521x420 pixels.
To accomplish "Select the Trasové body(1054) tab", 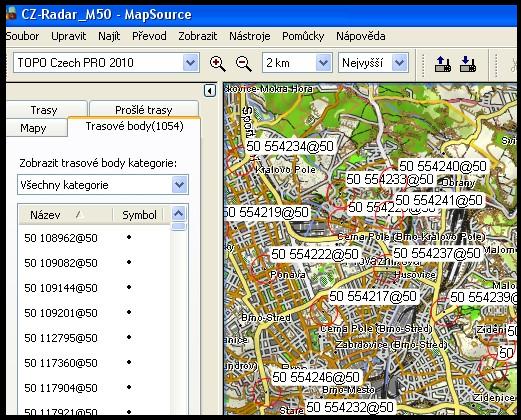I will (x=134, y=126).
